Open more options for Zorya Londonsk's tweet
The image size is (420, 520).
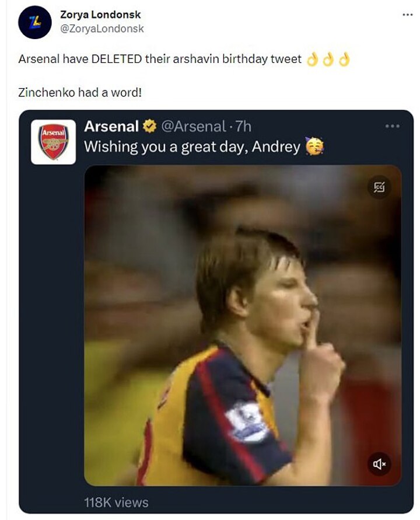pyautogui.click(x=408, y=14)
